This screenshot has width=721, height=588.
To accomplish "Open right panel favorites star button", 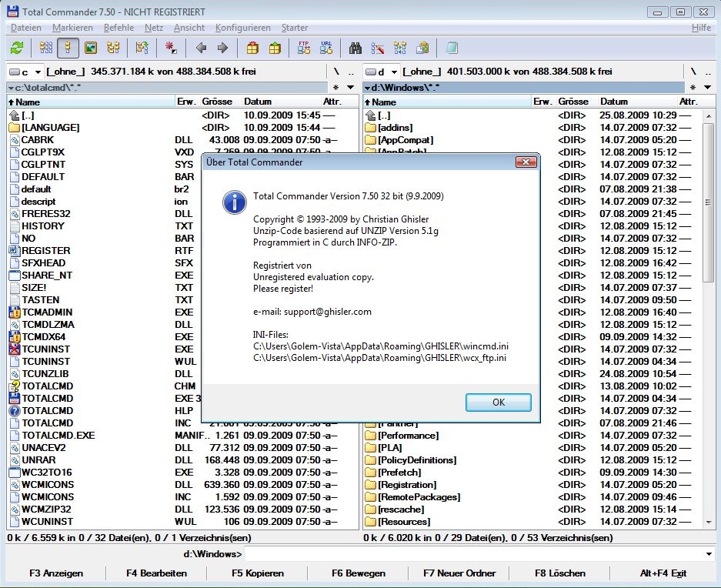I will 693,87.
